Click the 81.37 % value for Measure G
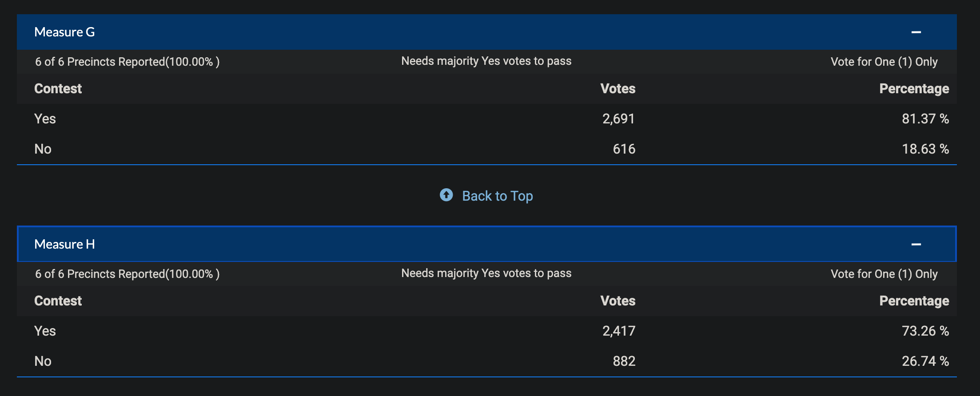 coord(925,119)
